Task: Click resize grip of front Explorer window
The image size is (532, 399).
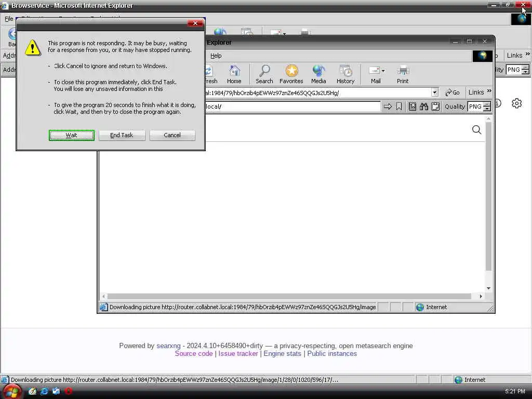Action: pyautogui.click(x=490, y=308)
